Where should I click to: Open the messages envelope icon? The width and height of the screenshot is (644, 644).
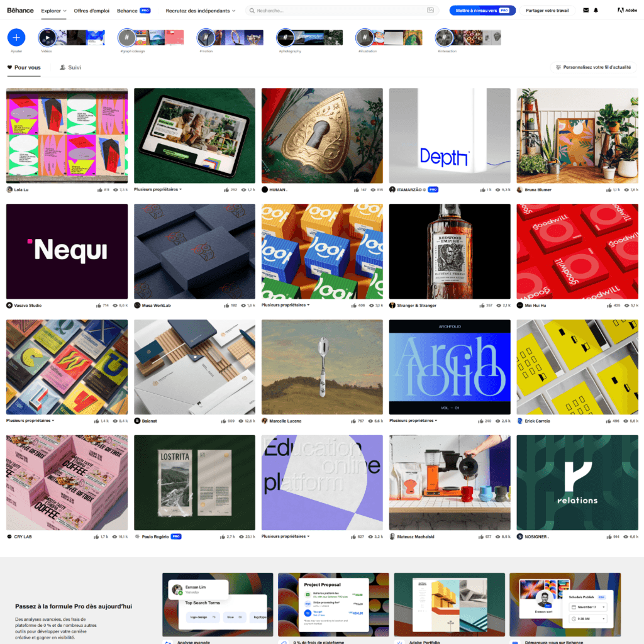[586, 10]
